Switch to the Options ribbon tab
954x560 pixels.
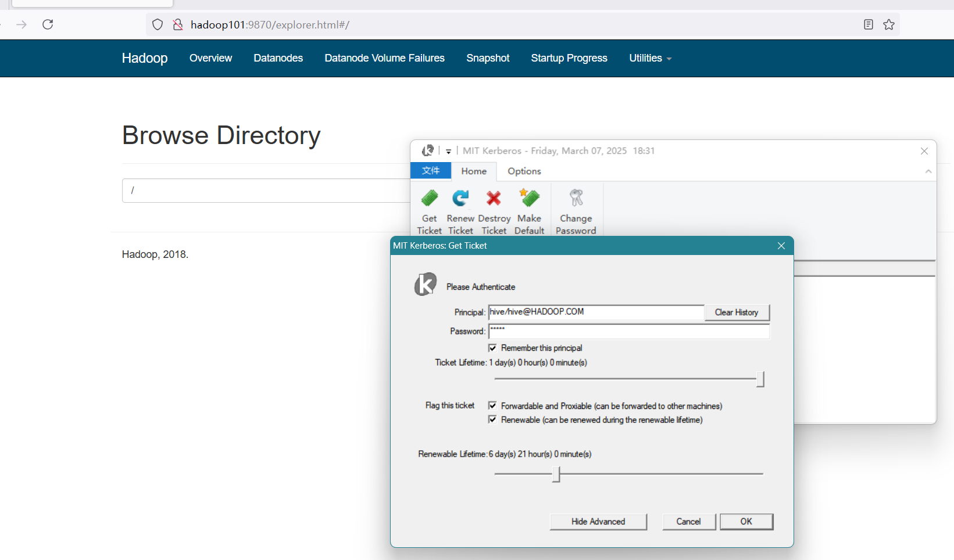[x=524, y=171]
